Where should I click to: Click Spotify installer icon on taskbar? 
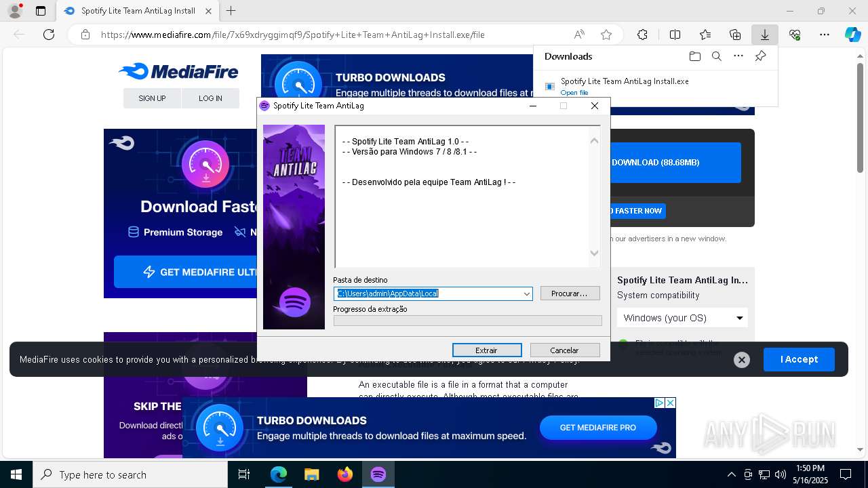pyautogui.click(x=378, y=474)
